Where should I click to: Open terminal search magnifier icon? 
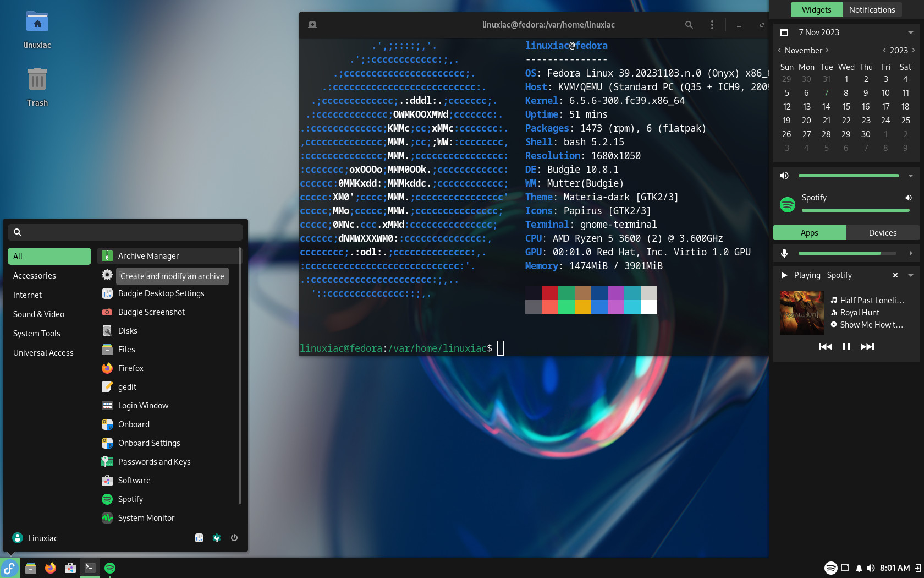(x=689, y=25)
